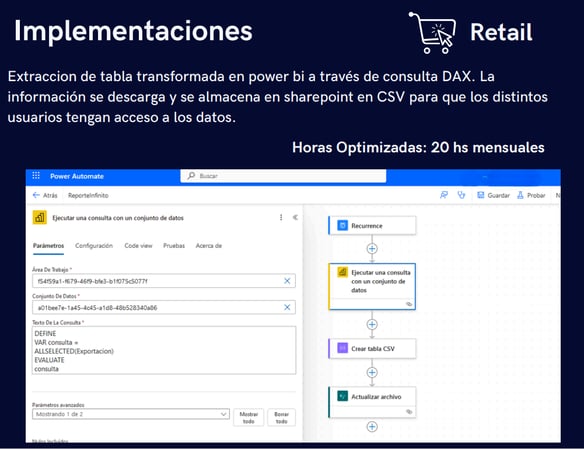Add a step below Actualizar archivo
Screen dimensions: 584x449
click(x=372, y=427)
